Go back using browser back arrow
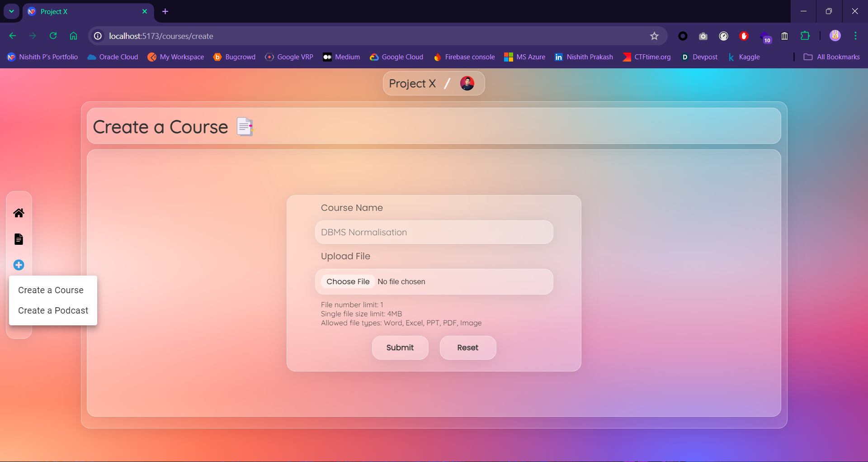This screenshot has width=868, height=462. pyautogui.click(x=13, y=36)
